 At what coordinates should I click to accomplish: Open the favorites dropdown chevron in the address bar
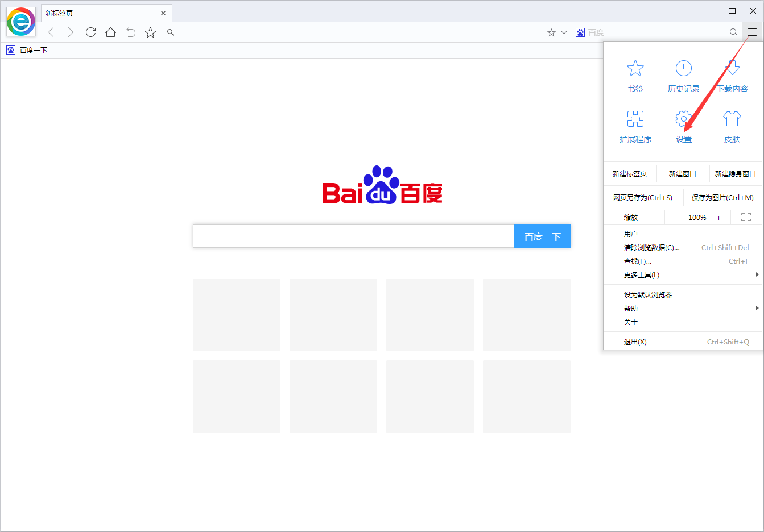[x=564, y=32]
